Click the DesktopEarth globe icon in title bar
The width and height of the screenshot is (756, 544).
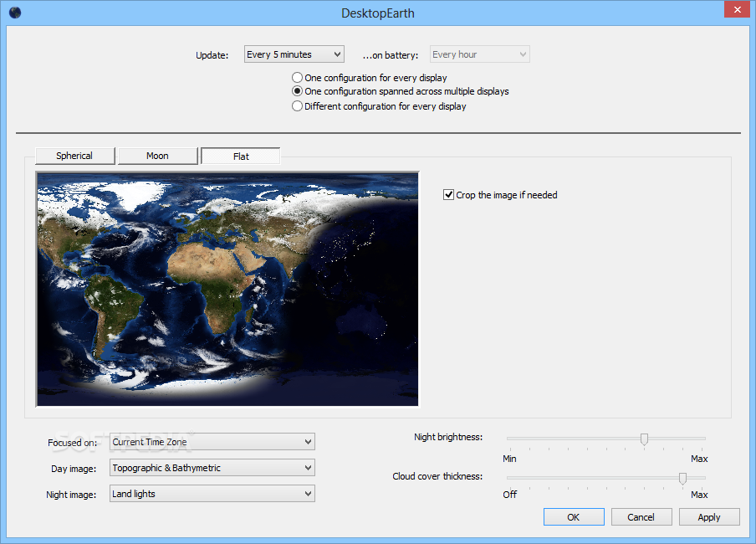pyautogui.click(x=15, y=12)
